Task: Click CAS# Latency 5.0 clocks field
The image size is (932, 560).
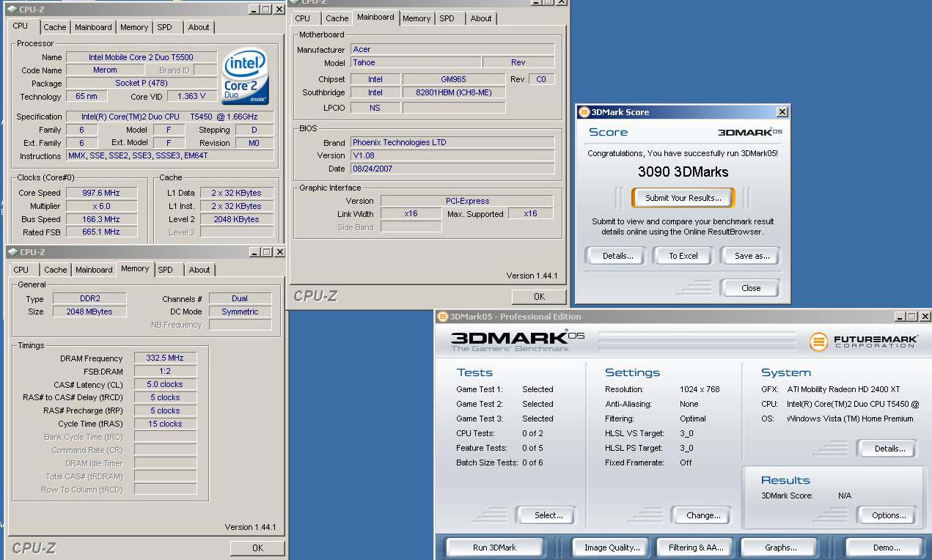Action: [x=165, y=384]
